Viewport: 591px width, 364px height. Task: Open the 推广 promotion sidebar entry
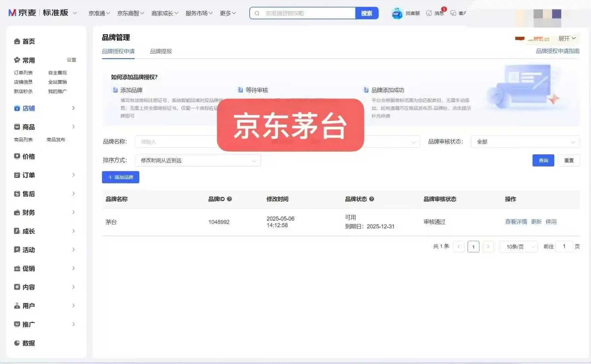28,324
